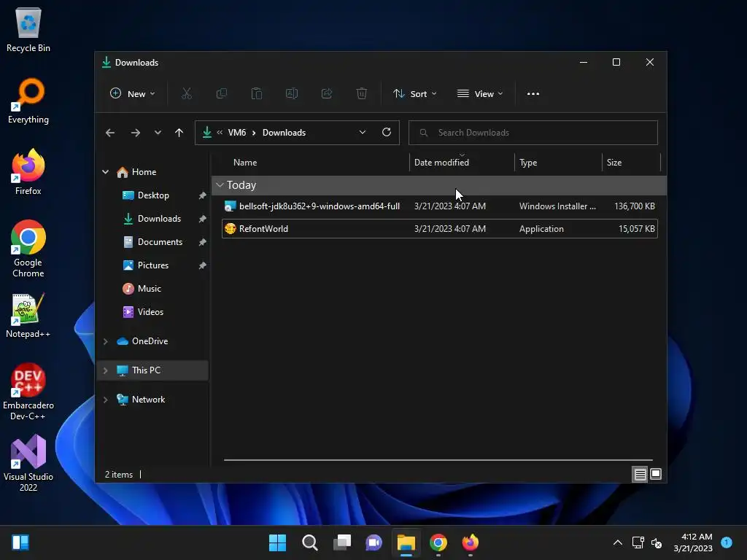Click Firefox icon on taskbar
Image resolution: width=747 pixels, height=560 pixels.
(471, 542)
